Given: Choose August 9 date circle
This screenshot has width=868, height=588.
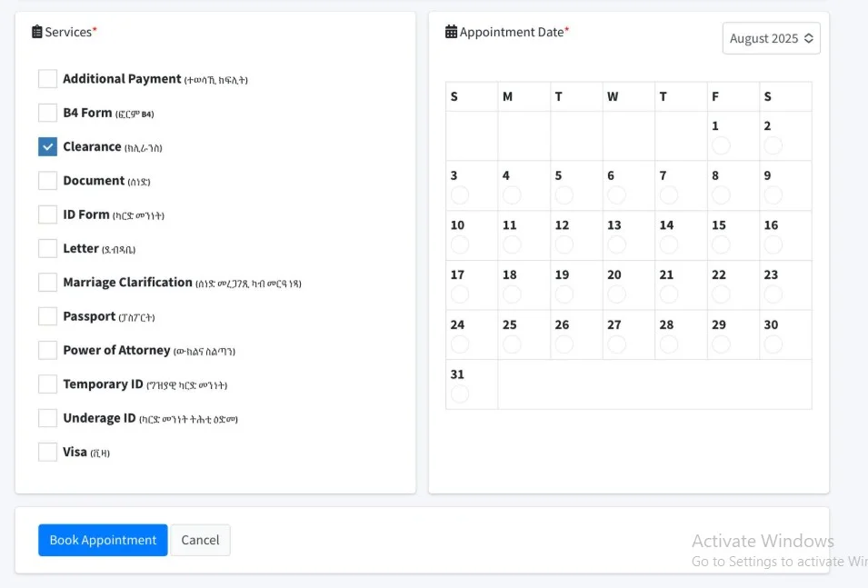Looking at the screenshot, I should point(773,194).
